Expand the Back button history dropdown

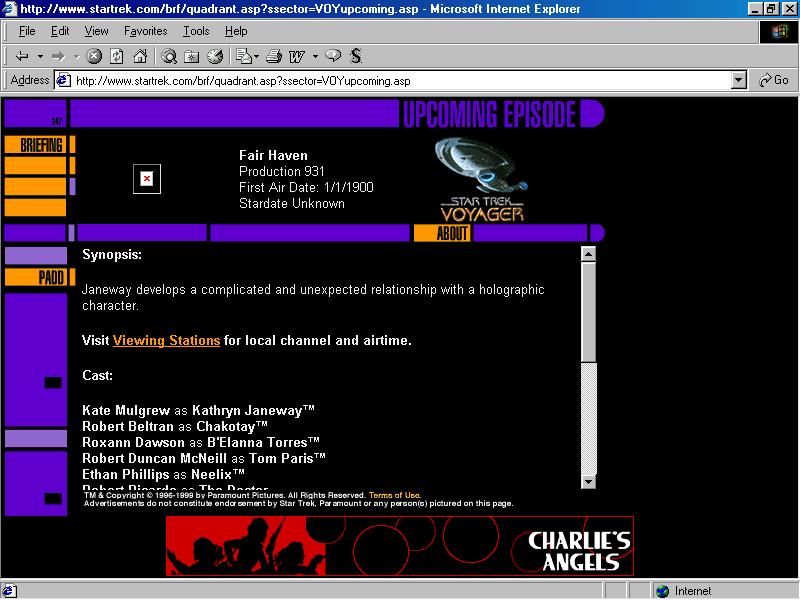pos(40,56)
